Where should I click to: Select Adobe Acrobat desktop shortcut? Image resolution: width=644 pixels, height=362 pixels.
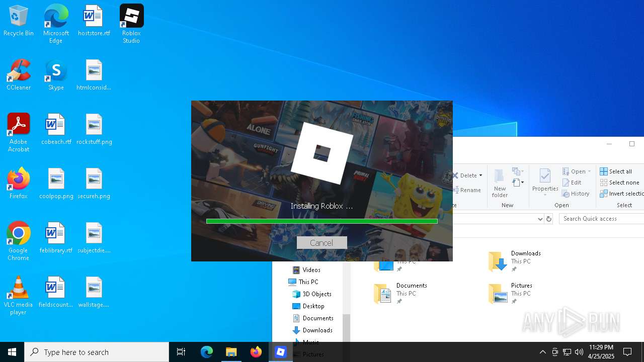[19, 133]
